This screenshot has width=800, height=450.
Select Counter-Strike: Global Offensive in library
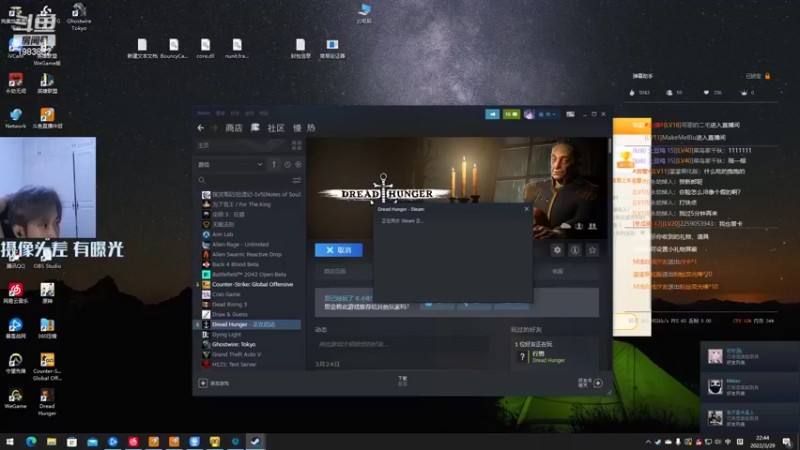[x=253, y=284]
